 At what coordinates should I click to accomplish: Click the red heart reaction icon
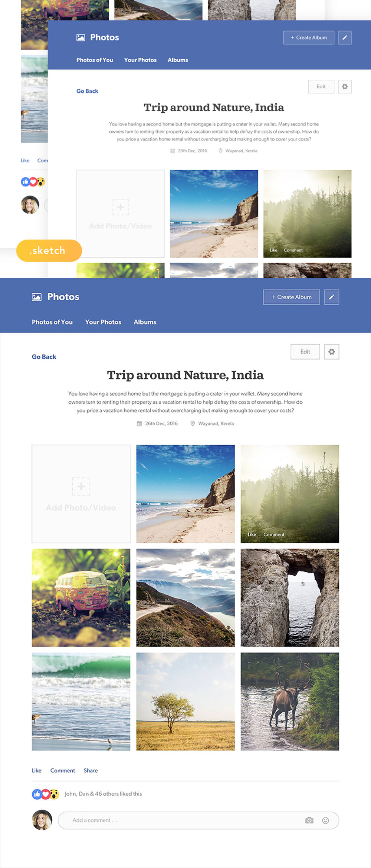45,794
